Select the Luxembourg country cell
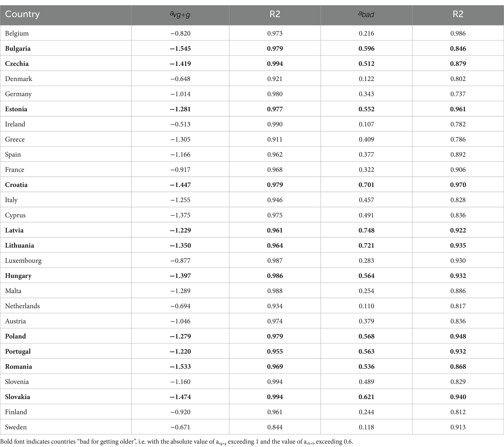The width and height of the screenshot is (504, 447). pyautogui.click(x=23, y=261)
